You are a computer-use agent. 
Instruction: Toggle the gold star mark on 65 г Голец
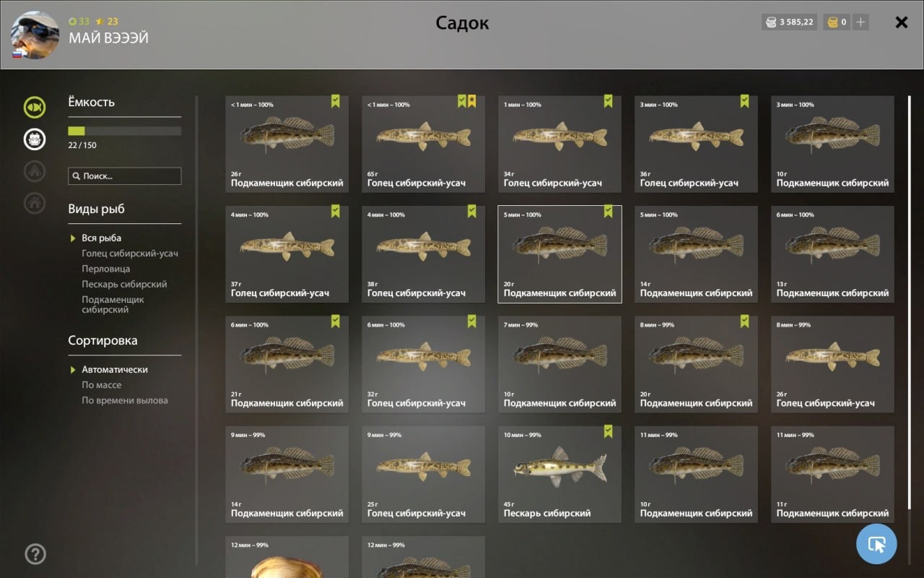[472, 101]
